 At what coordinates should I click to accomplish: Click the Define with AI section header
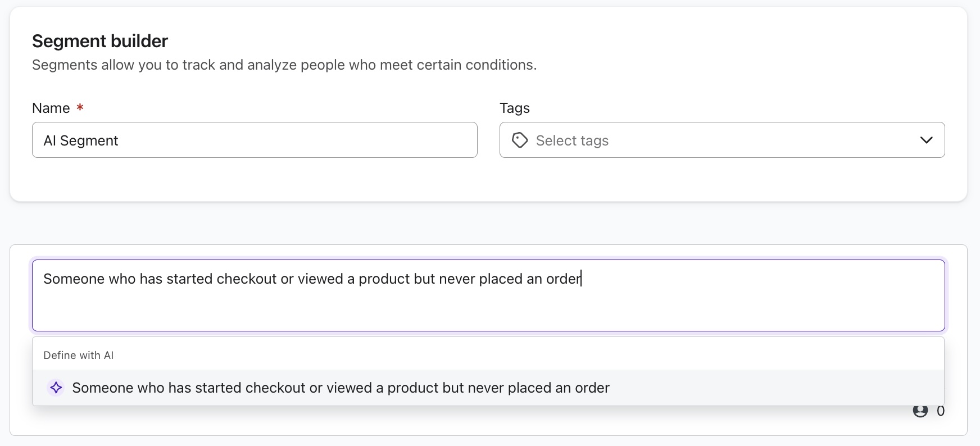coord(79,355)
